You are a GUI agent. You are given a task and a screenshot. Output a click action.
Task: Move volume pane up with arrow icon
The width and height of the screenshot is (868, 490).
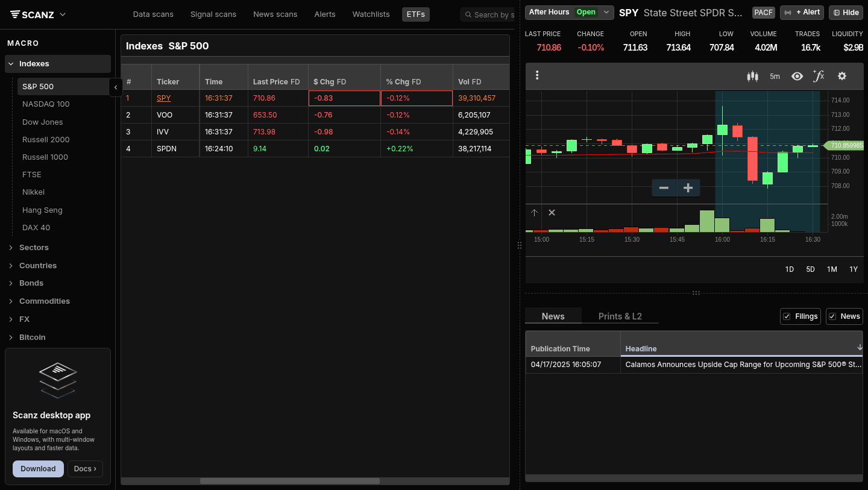coord(534,213)
